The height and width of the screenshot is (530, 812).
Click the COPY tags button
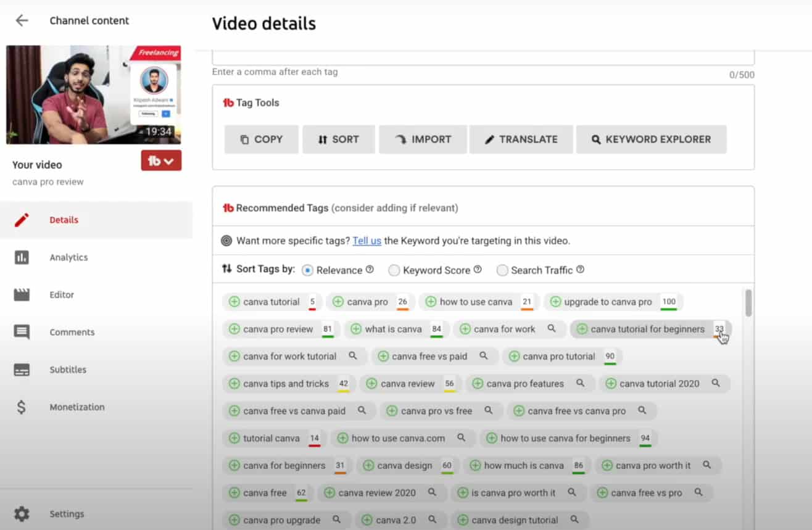(x=262, y=139)
